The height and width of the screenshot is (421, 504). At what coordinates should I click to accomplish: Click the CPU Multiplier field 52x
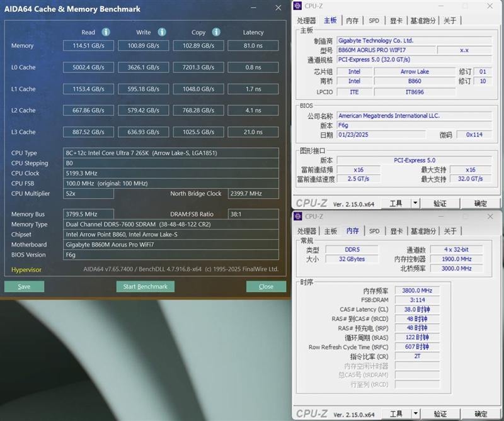click(88, 194)
